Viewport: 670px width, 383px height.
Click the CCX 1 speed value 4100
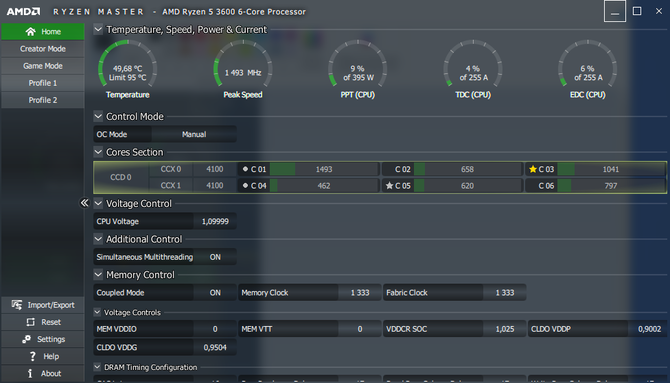pyautogui.click(x=215, y=186)
